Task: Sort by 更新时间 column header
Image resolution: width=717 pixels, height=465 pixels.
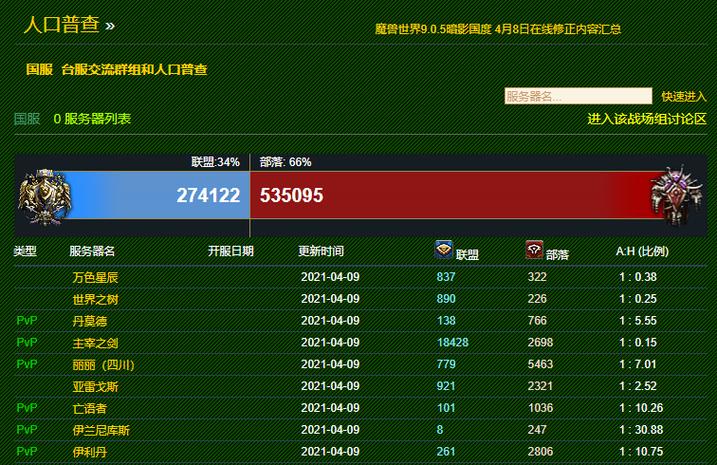Action: (321, 251)
